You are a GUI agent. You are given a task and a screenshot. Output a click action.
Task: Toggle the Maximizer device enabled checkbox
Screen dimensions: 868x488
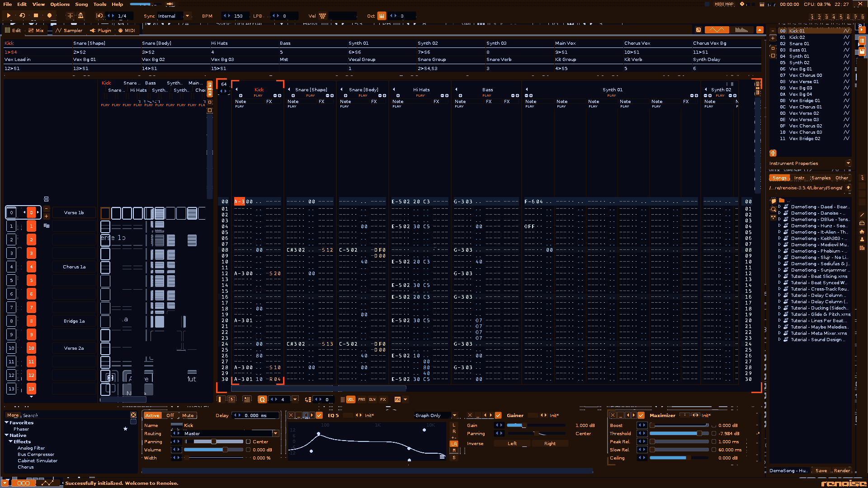click(x=641, y=415)
